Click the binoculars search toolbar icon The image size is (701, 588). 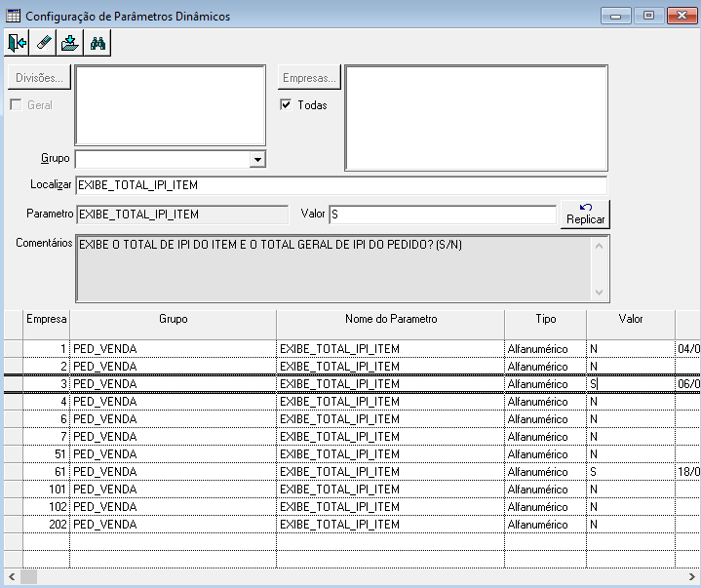(97, 43)
